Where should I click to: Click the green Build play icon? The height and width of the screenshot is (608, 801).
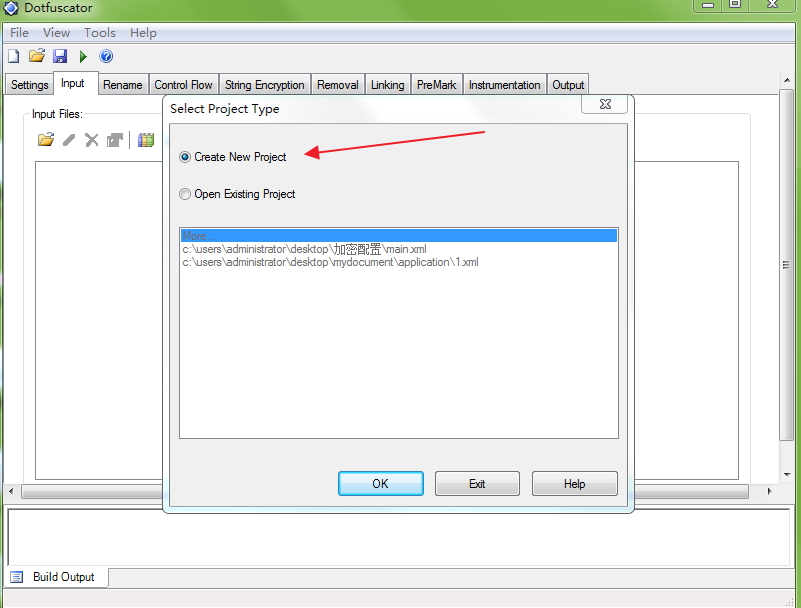point(83,56)
